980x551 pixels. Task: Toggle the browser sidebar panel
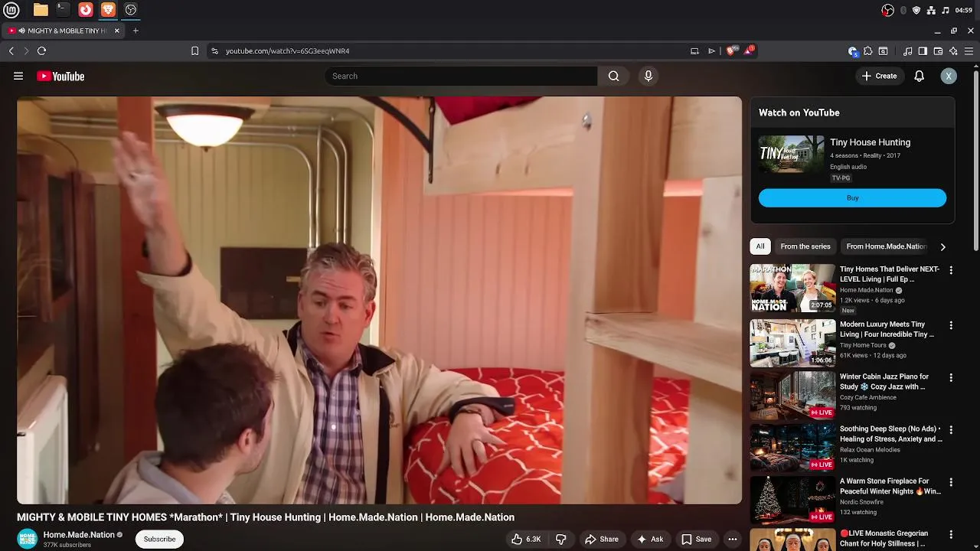923,51
